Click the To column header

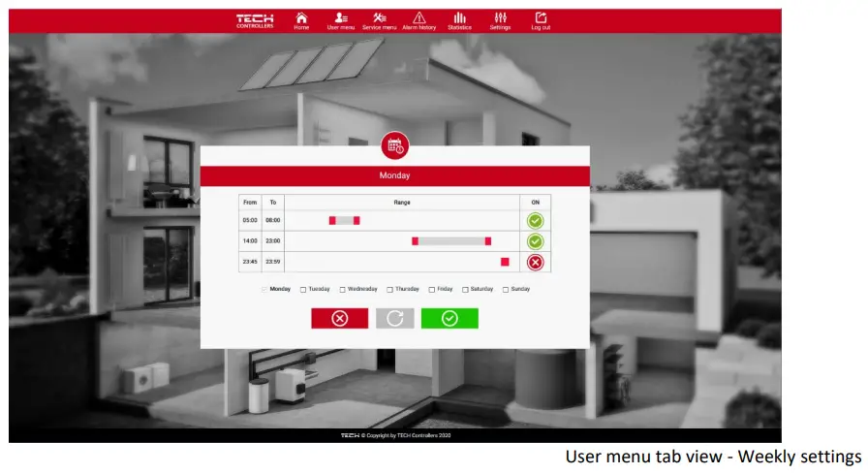[273, 203]
